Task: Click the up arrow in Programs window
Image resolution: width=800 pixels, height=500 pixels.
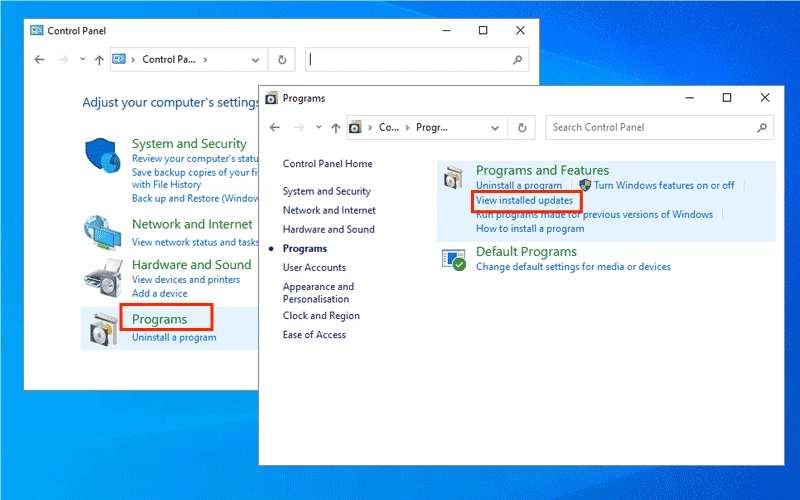Action: (335, 128)
